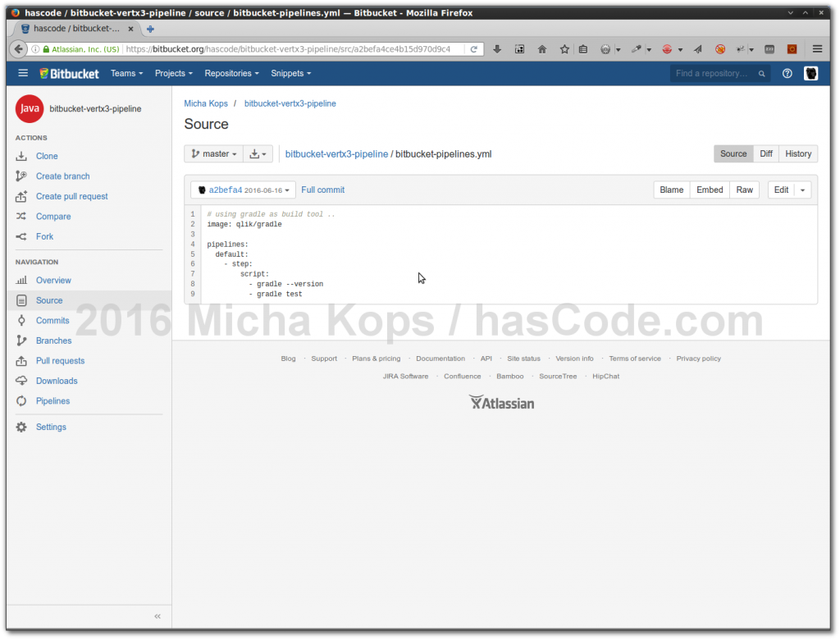Expand the master branch selector
840x640 pixels.
pos(213,153)
